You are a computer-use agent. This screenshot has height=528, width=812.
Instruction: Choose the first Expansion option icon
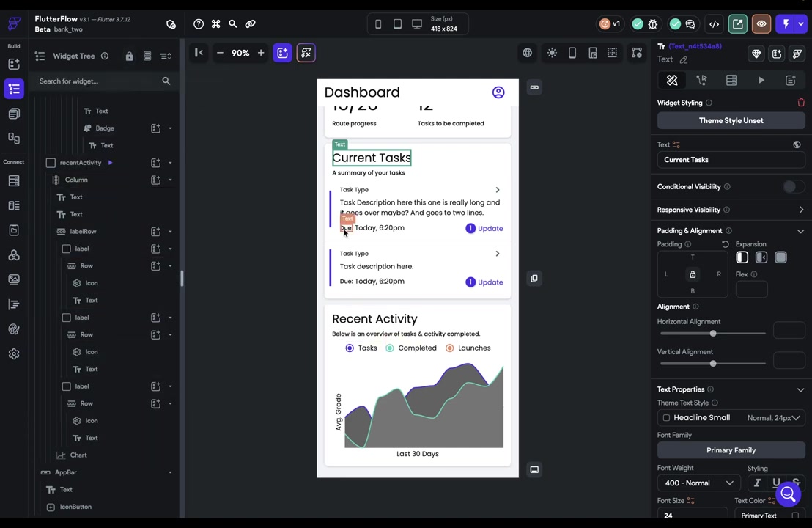click(742, 257)
